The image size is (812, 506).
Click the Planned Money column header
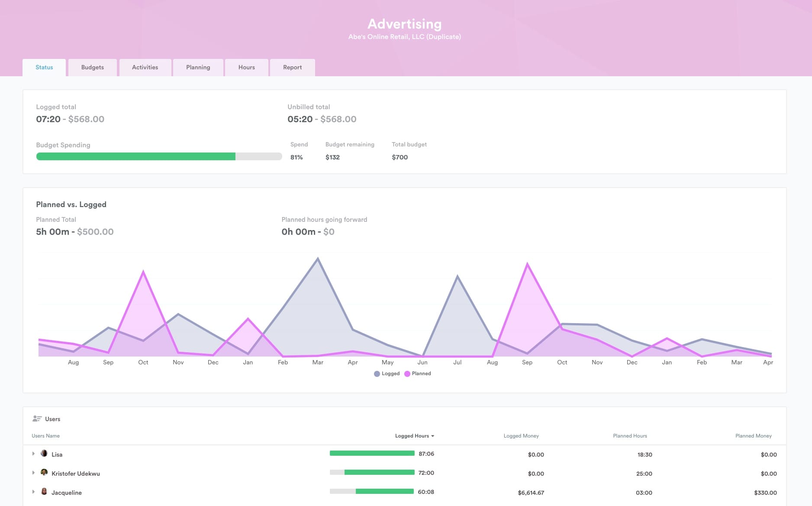[753, 436]
